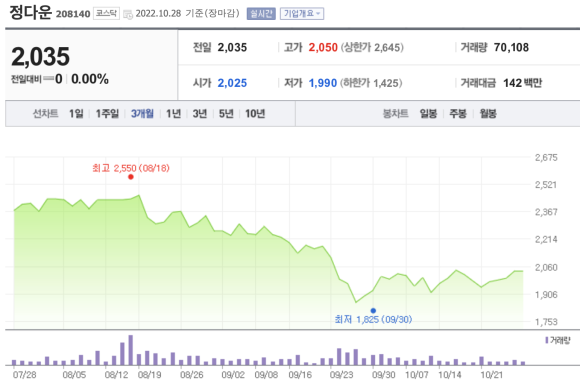Viewport: 580px width, 392px height.
Task: Click the 실시간 button
Action: 261,14
